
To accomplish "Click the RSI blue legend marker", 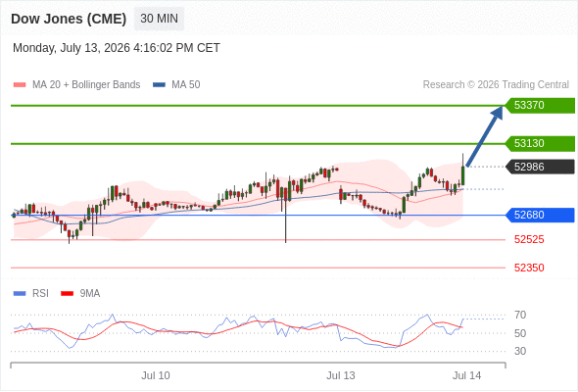I will (20, 294).
